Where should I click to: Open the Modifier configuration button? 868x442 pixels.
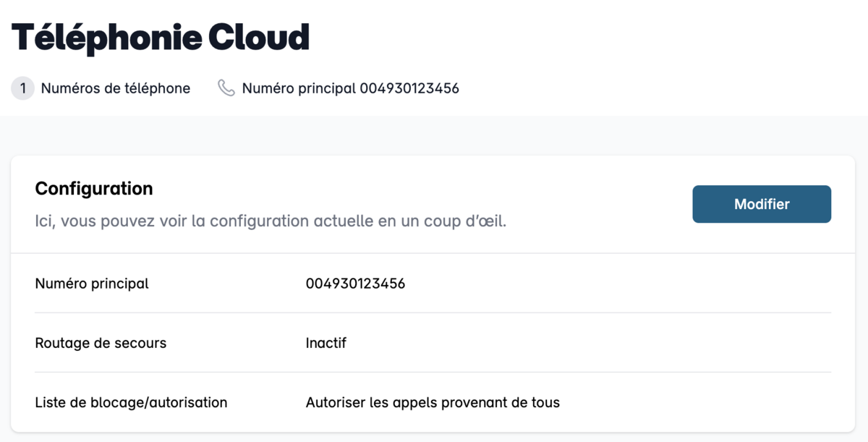point(762,204)
